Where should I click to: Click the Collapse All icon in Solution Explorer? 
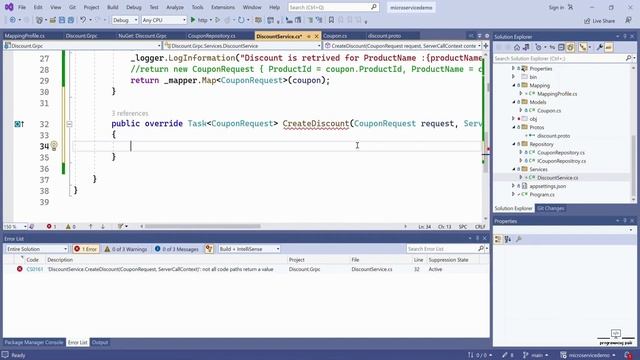coord(561,48)
